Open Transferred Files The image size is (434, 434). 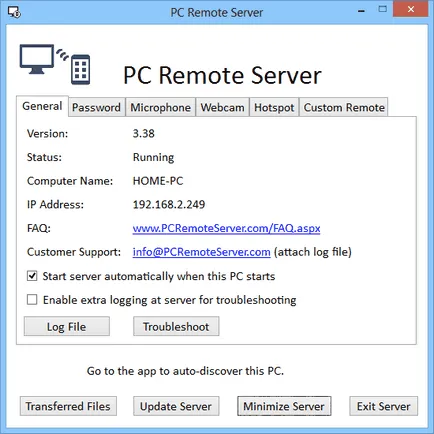68,406
